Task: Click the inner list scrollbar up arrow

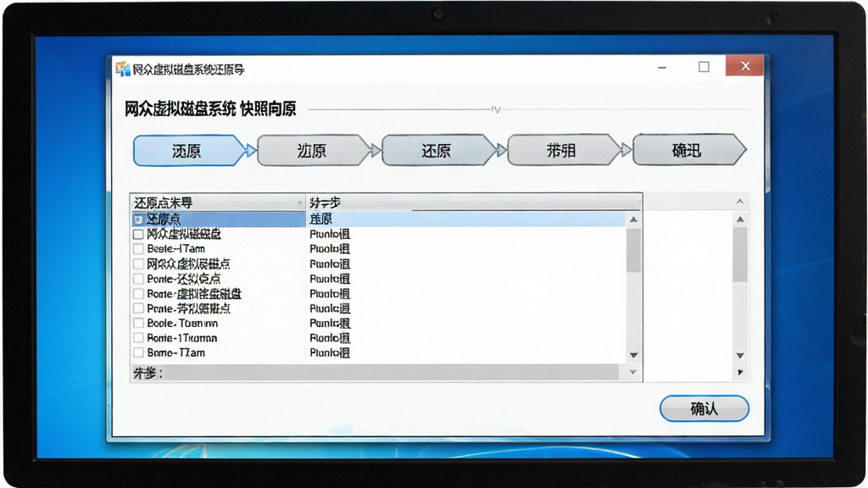Action: click(634, 219)
